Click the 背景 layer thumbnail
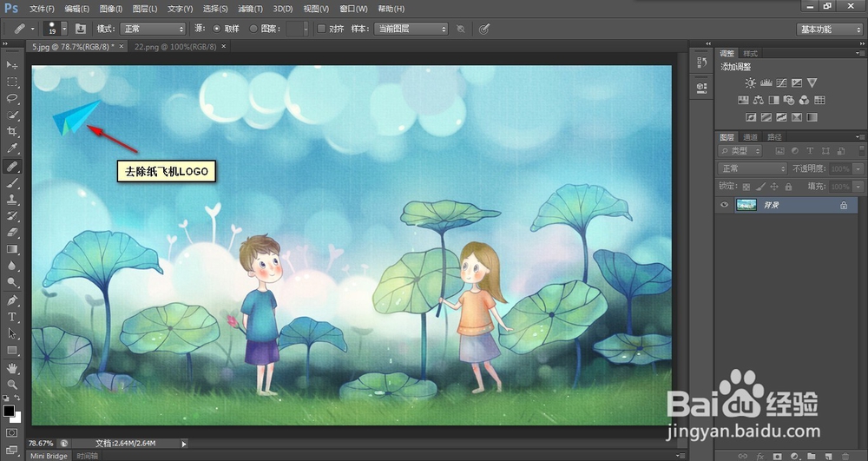This screenshot has height=461, width=868. point(746,205)
